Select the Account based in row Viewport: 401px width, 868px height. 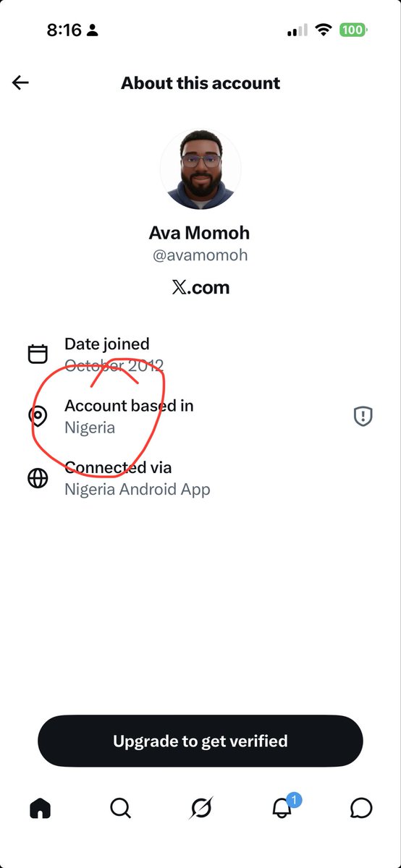[x=200, y=416]
